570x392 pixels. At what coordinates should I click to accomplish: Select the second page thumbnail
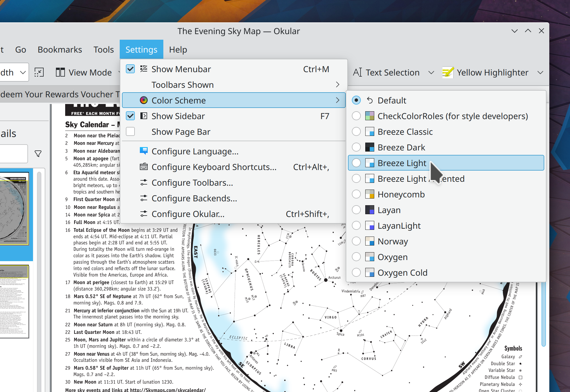pos(14,301)
